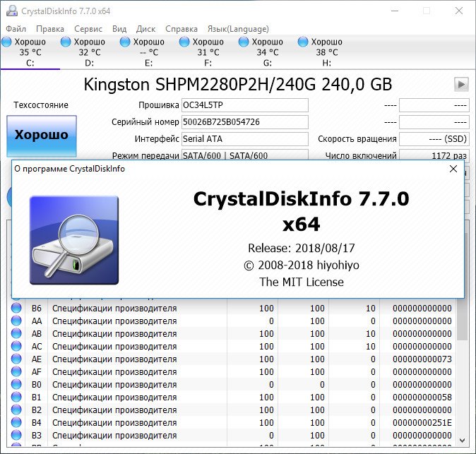Viewport: 476px width, 454px height.
Task: Click the Число включений 1172 раз field
Action: (434, 155)
